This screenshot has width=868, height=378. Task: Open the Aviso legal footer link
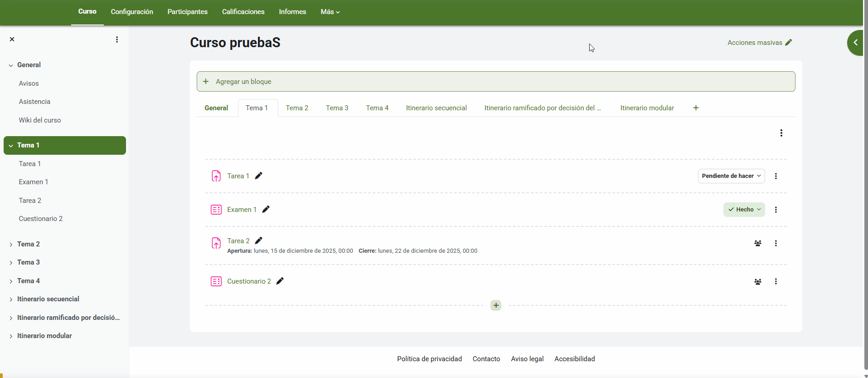527,359
